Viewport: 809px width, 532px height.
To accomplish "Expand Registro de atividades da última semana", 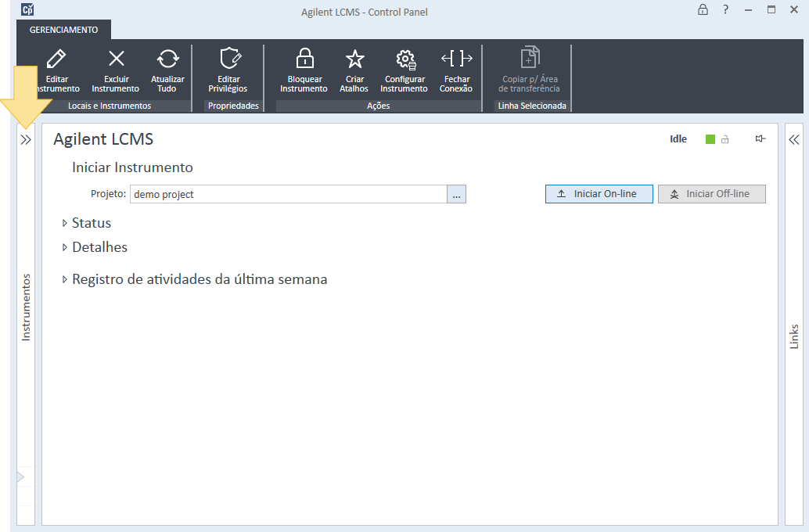I will (64, 279).
